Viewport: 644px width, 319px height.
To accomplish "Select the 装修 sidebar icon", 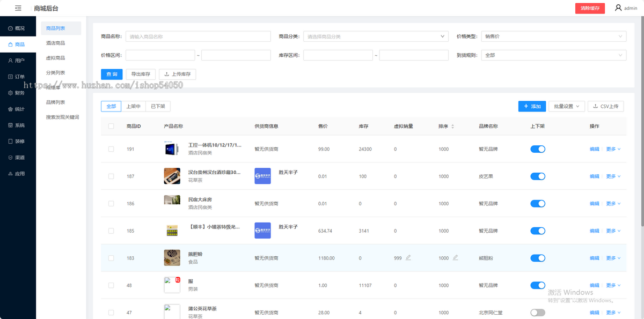I will click(x=18, y=140).
